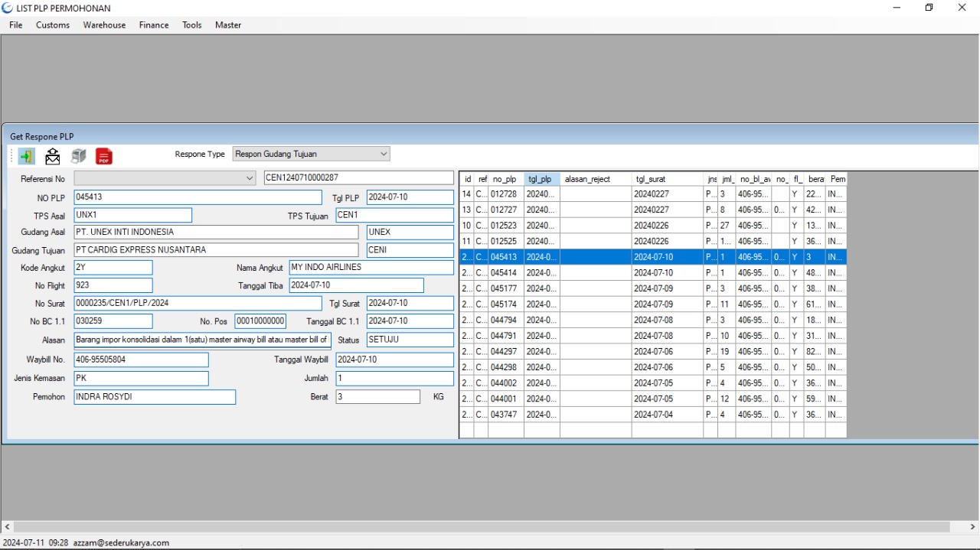Click the green exit door icon

(x=27, y=156)
